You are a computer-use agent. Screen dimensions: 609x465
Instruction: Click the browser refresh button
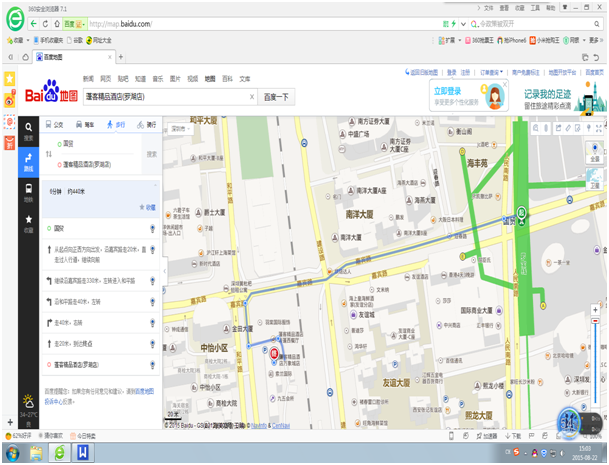(x=45, y=24)
